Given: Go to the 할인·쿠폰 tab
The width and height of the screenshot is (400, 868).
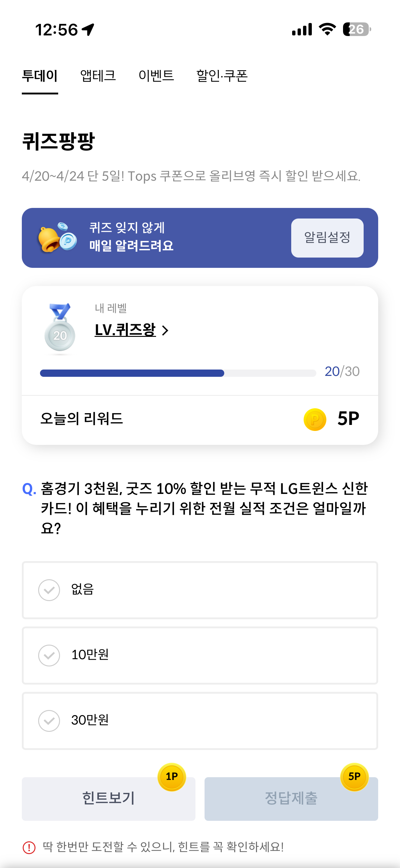Looking at the screenshot, I should [x=222, y=75].
